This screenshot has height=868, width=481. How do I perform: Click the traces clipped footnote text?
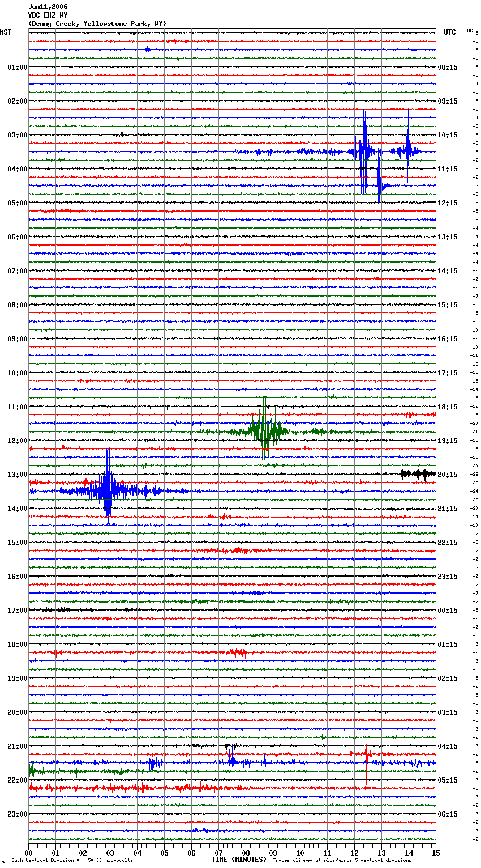pos(342,861)
